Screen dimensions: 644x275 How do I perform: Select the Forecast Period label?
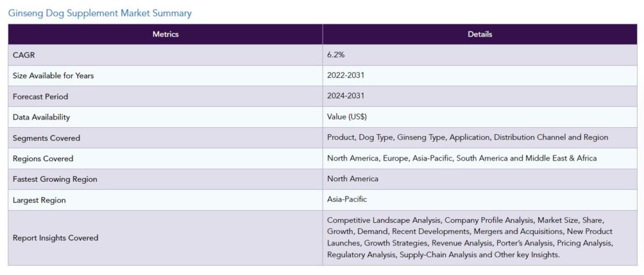click(40, 97)
